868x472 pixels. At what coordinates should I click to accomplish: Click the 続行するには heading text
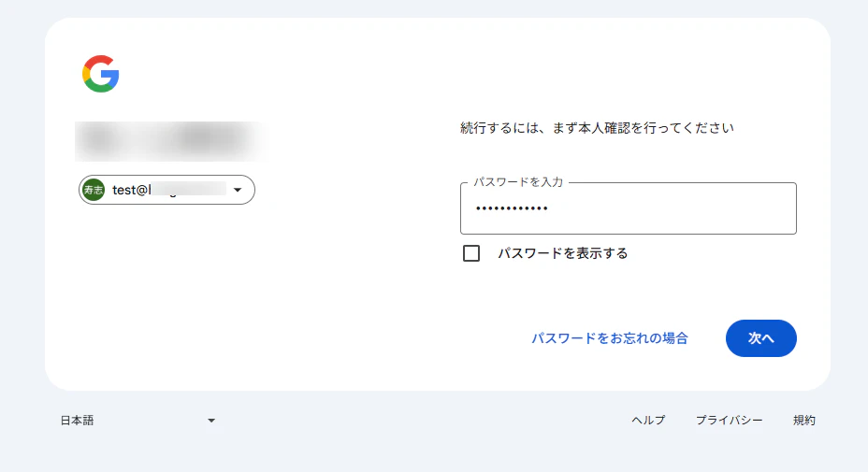pyautogui.click(x=597, y=128)
